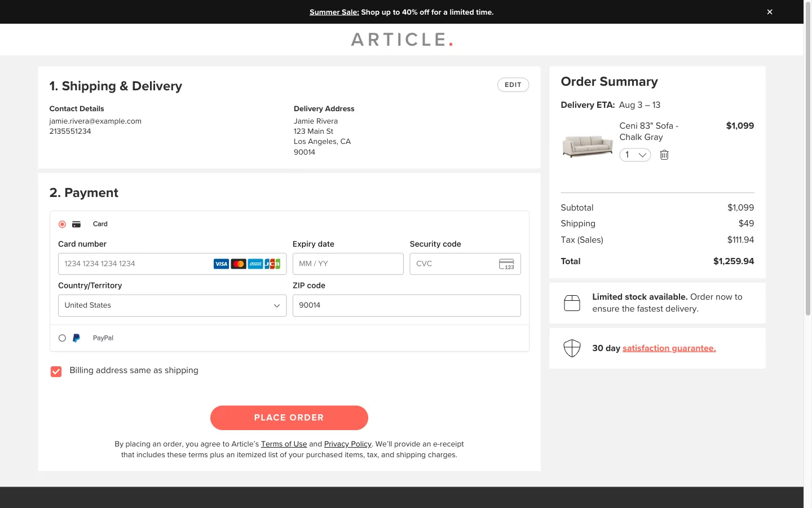Screen dimensions: 812x508
Task: Click the Ceni sofa thumbnail image
Action: point(588,147)
